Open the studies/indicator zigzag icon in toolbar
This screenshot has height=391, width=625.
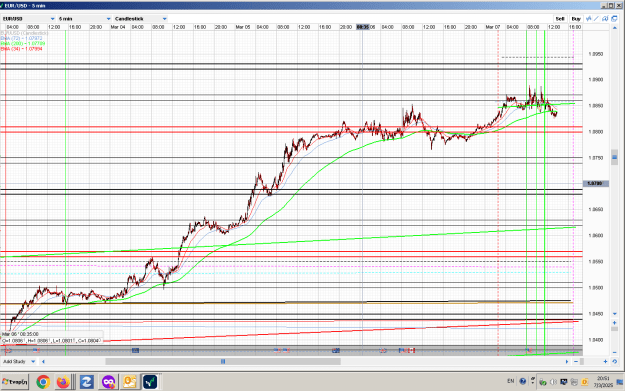[x=588, y=19]
